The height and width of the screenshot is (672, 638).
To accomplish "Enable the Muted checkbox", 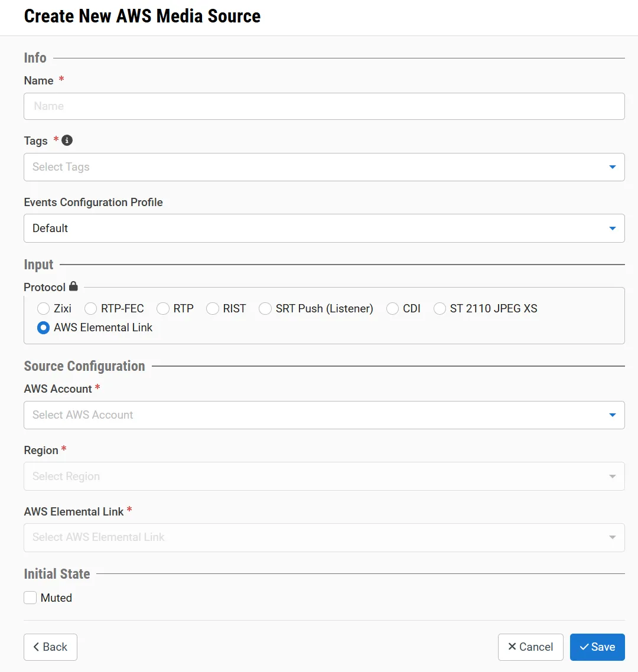I will pyautogui.click(x=30, y=598).
